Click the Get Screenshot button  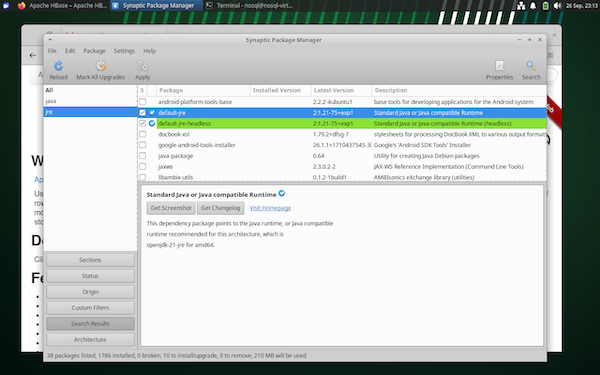[x=171, y=208]
